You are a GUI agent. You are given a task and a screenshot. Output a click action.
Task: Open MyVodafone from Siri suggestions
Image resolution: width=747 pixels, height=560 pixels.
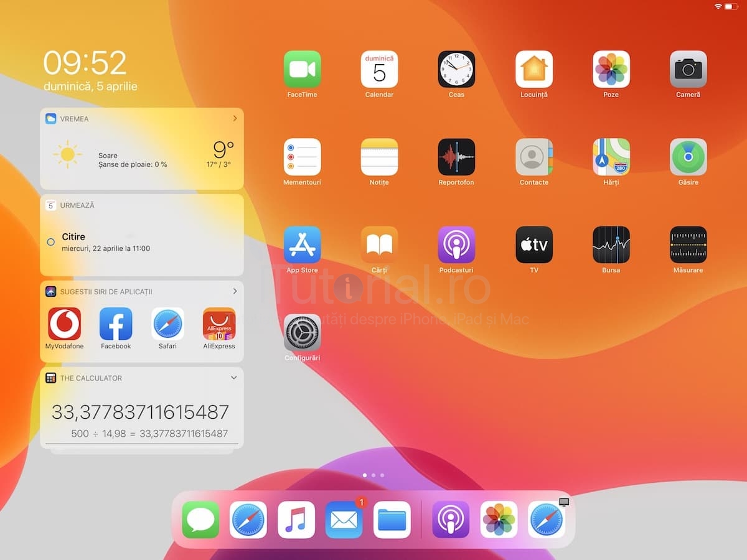coord(65,324)
